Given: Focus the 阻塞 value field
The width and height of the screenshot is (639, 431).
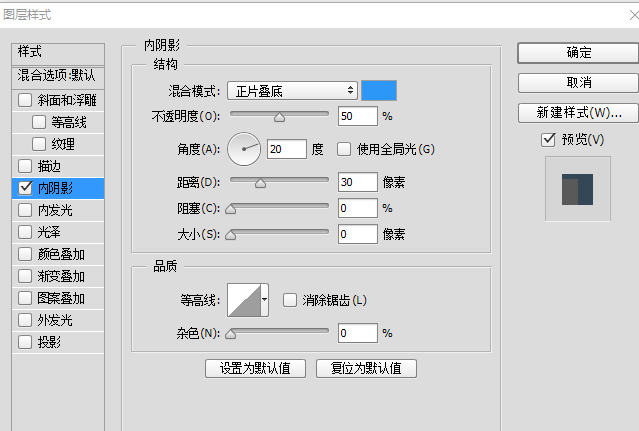Looking at the screenshot, I should point(357,208).
